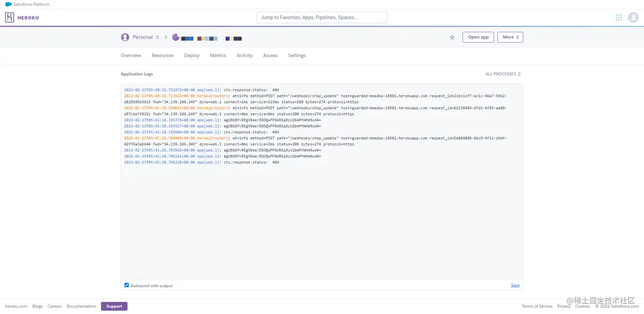Toggle the Autoscroll with output checkbox
Viewport: 644px width, 314px height.
pos(126,285)
